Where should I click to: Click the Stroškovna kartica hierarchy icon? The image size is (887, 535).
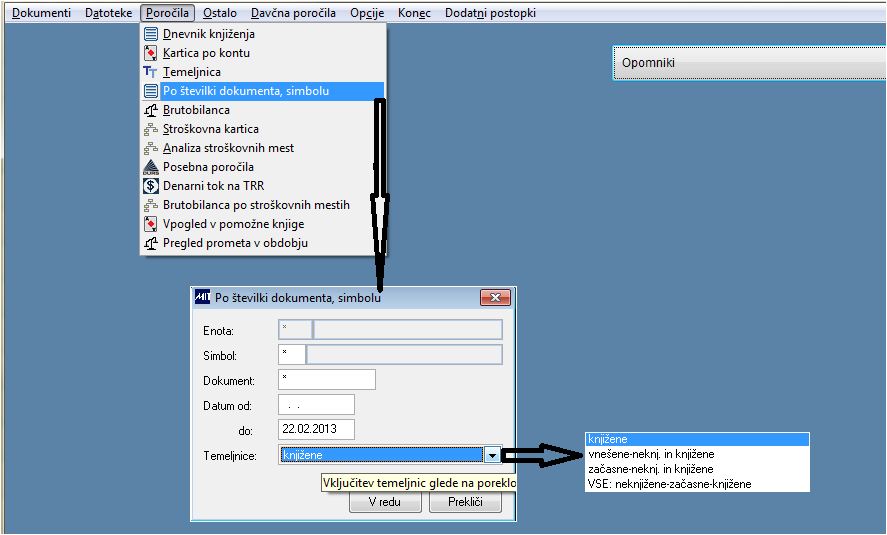(150, 129)
